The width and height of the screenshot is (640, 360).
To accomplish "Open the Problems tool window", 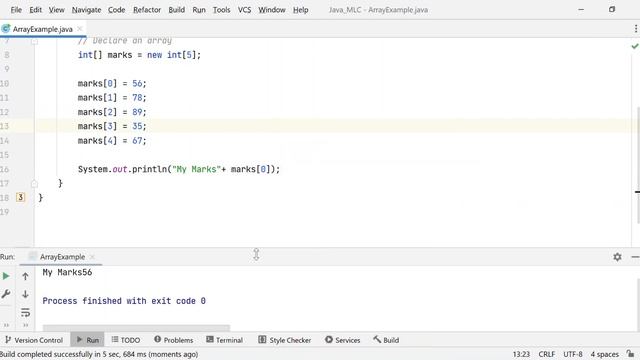I will (x=173, y=340).
